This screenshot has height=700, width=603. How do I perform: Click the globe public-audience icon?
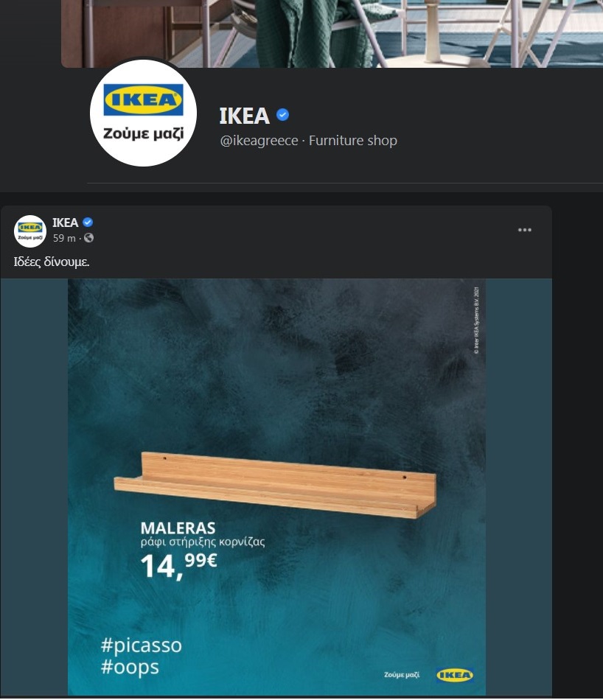coord(89,238)
